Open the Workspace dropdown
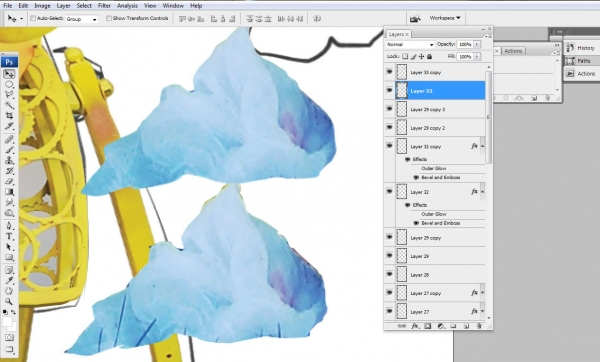Screen dimensions: 600x362 [445, 18]
